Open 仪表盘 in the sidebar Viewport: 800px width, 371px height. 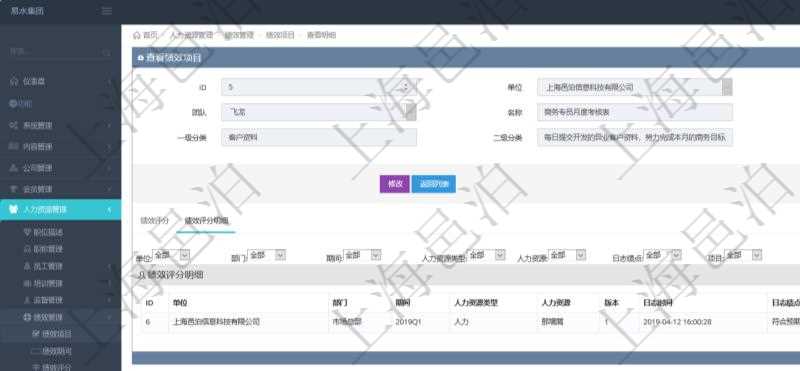(34, 82)
